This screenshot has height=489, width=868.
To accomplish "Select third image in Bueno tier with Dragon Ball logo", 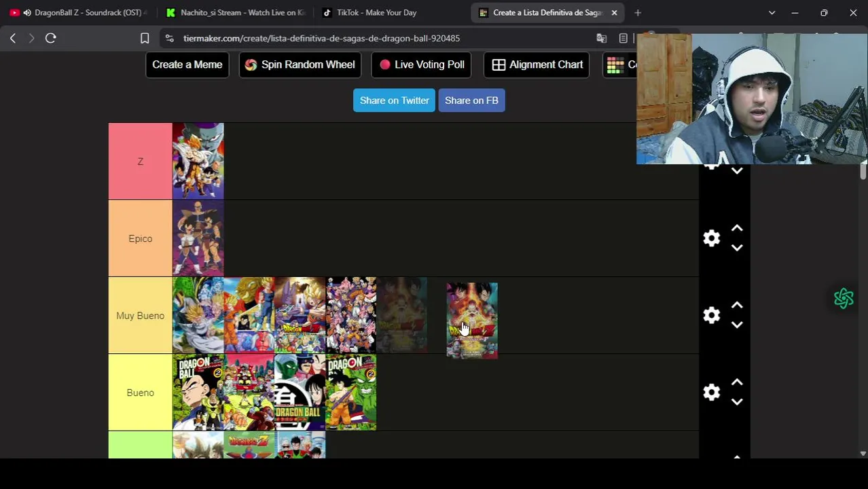I will tap(300, 393).
